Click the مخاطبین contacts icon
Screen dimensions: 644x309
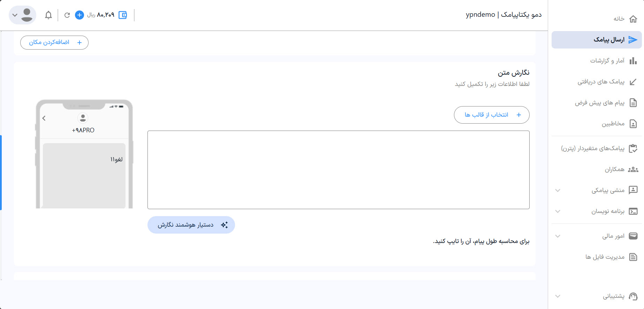click(x=633, y=124)
